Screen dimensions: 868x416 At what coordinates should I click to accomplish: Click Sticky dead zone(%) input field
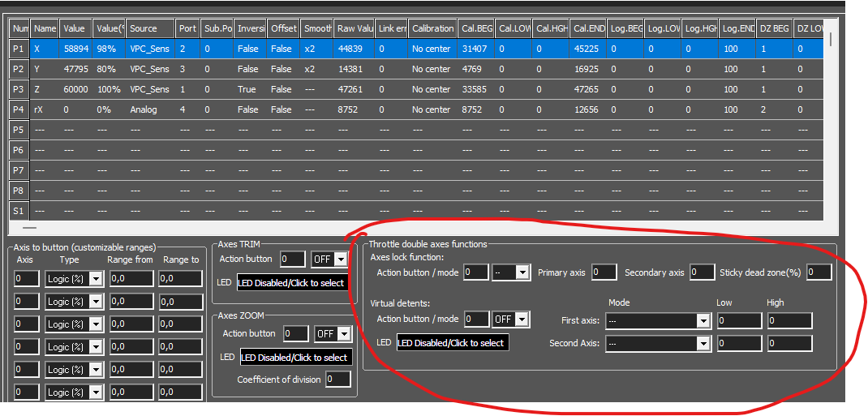click(819, 272)
